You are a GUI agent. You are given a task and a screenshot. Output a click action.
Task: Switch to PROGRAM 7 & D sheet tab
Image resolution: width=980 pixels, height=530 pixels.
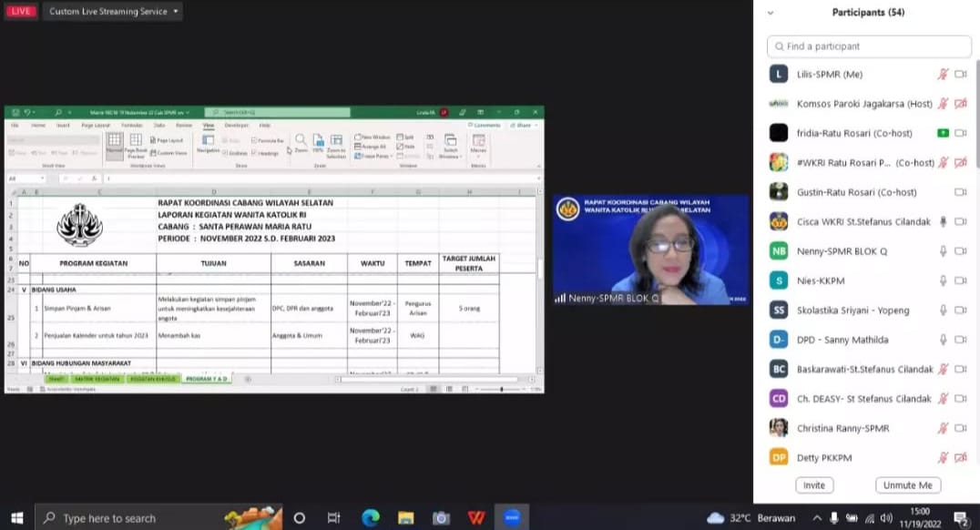208,378
